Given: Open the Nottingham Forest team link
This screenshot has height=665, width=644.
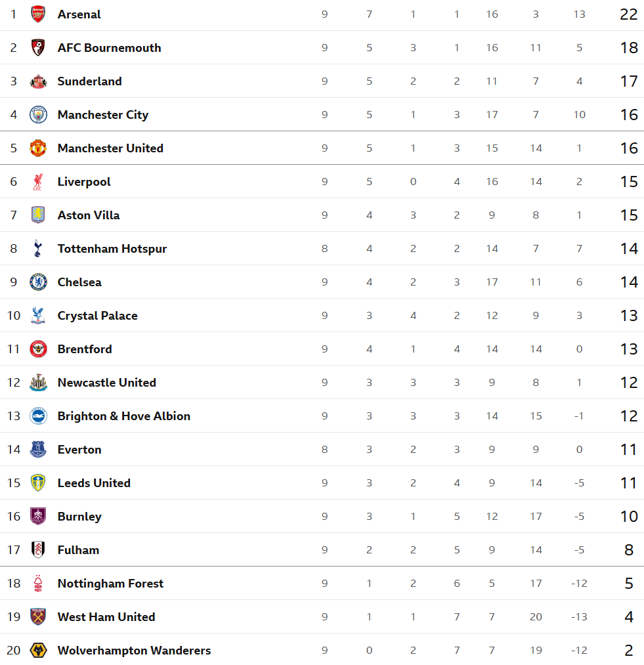Looking at the screenshot, I should click(x=110, y=584).
